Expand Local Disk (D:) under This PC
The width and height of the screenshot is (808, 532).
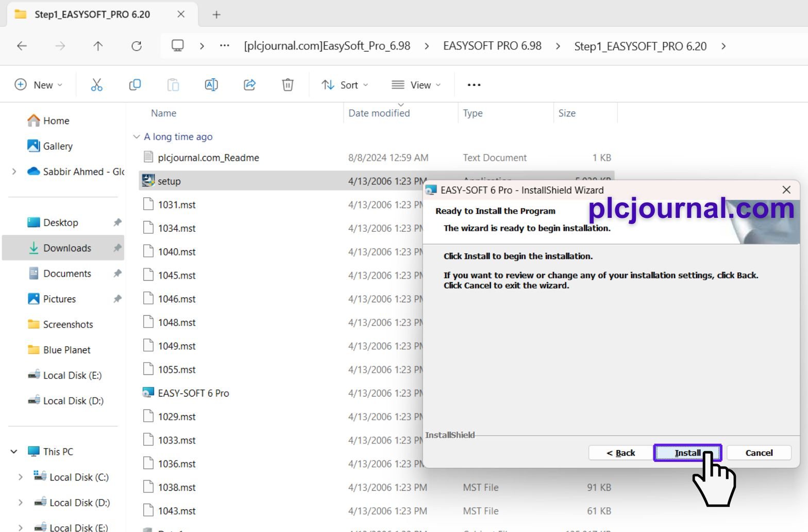[20, 503]
